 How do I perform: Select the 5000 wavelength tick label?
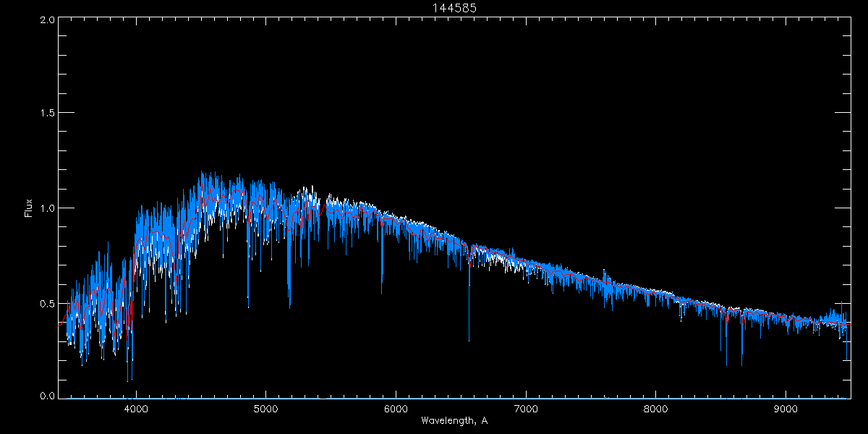point(265,409)
